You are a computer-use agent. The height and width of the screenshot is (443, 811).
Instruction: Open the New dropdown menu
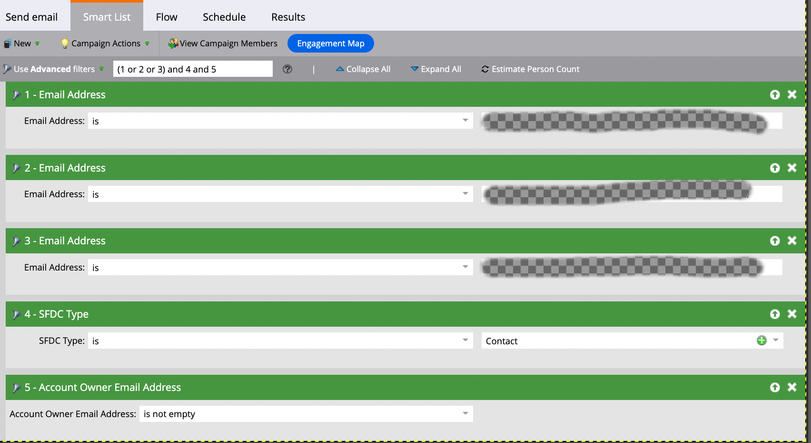(22, 43)
